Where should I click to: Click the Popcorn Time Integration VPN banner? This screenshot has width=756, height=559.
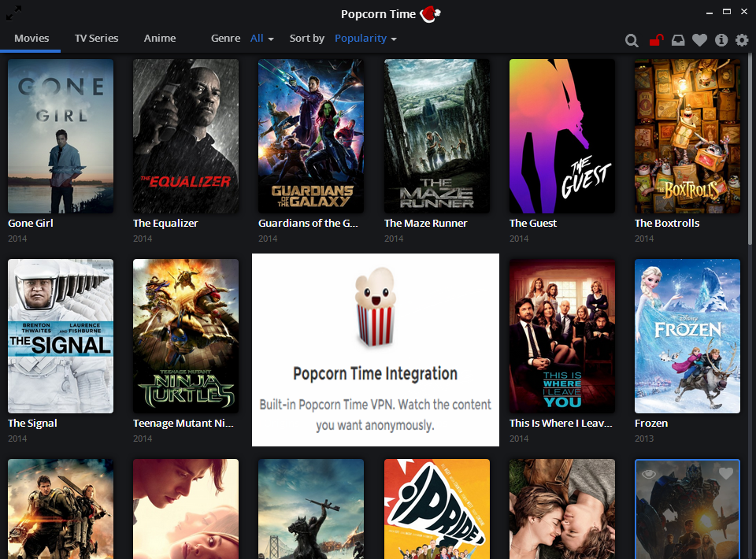coord(376,350)
